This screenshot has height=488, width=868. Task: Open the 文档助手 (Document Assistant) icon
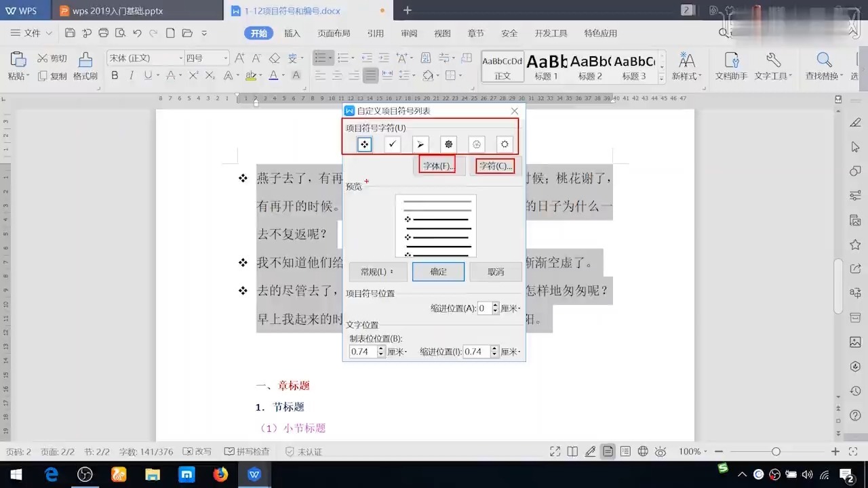[x=730, y=61]
